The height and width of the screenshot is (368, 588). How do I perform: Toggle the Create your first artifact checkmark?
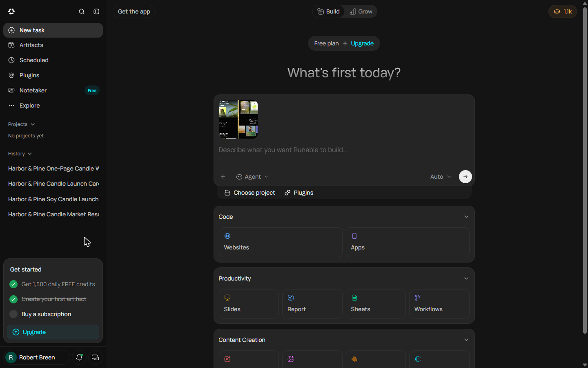point(13,299)
